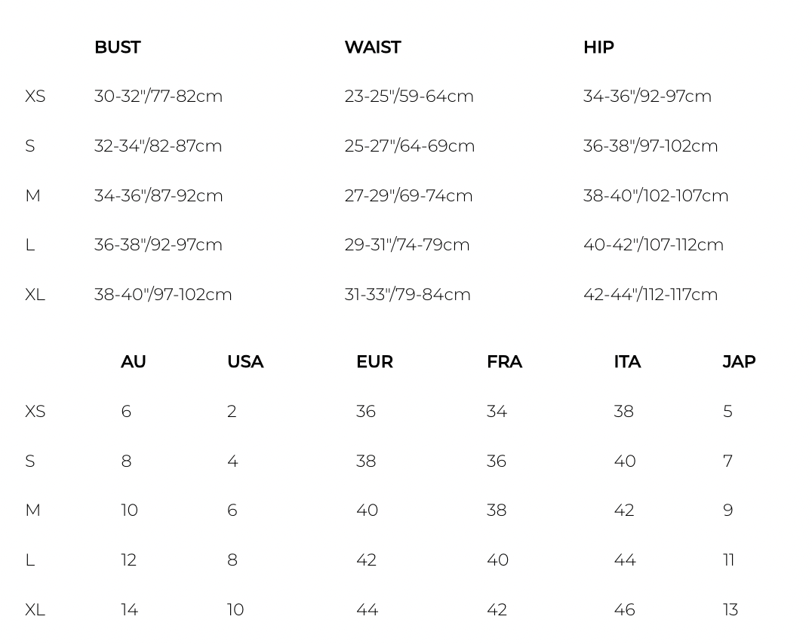The width and height of the screenshot is (812, 644).
Task: Click the M hip value 38-40"/102-107cm
Action: pyautogui.click(x=656, y=195)
